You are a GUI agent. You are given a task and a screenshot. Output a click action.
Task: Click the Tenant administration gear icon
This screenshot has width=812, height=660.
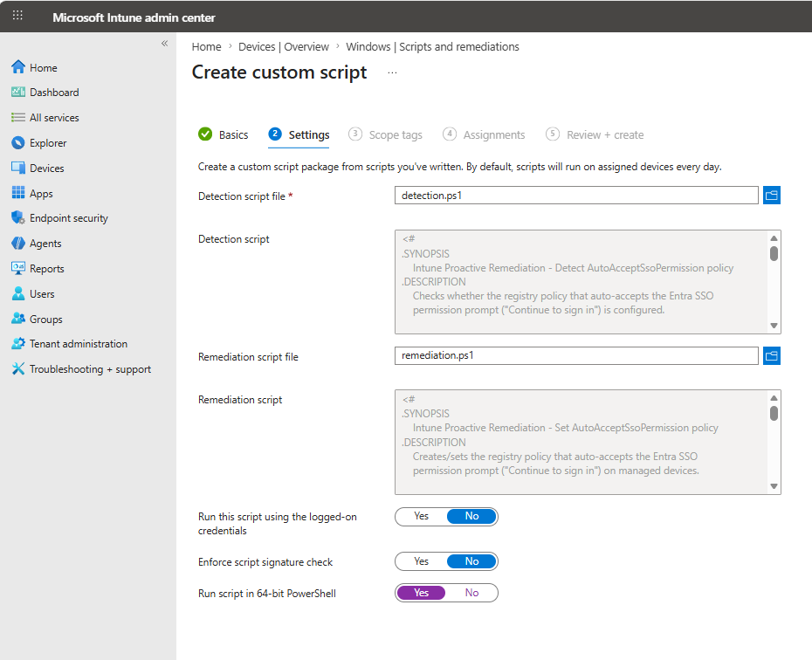pos(18,343)
